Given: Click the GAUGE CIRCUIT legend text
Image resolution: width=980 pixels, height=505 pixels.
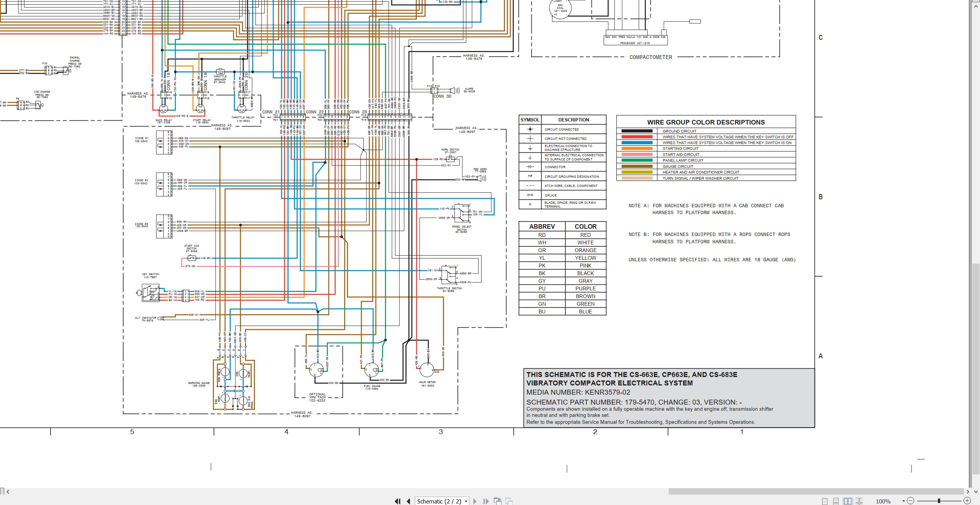Looking at the screenshot, I should [x=678, y=166].
